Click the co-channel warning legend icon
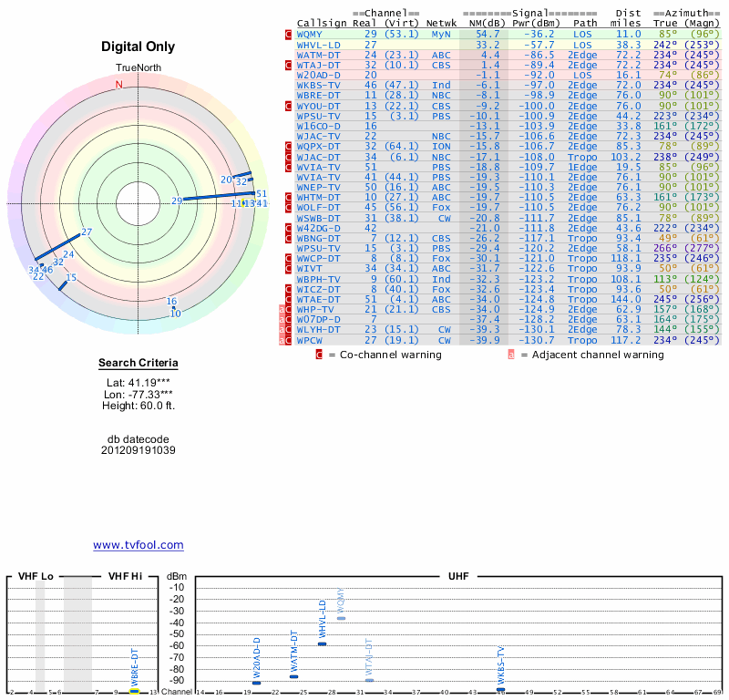 click(x=320, y=355)
